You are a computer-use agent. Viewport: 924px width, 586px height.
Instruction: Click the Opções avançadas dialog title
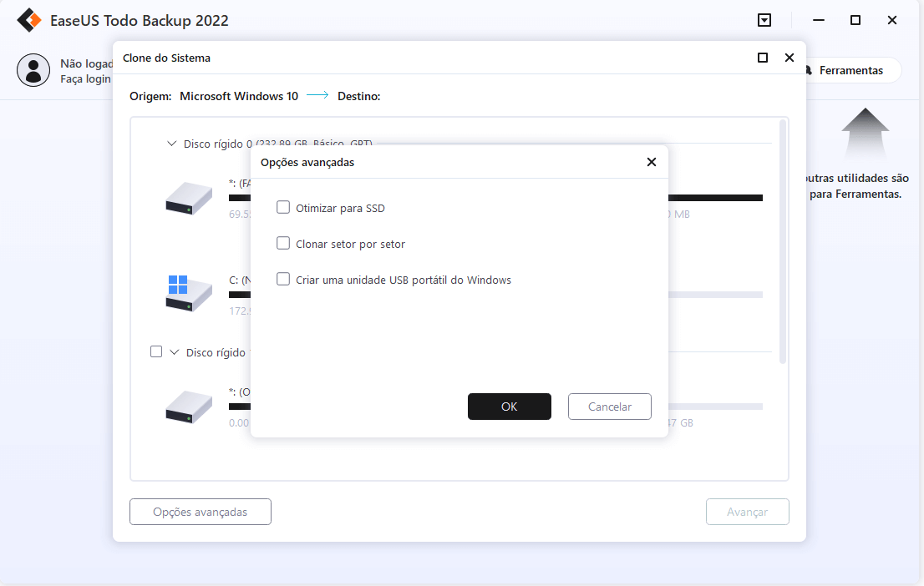click(x=307, y=162)
